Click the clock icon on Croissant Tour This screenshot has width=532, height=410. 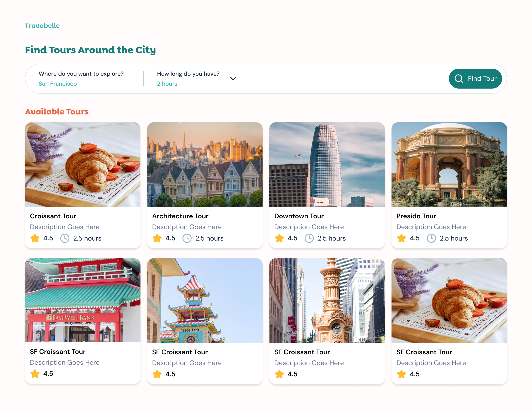point(65,238)
